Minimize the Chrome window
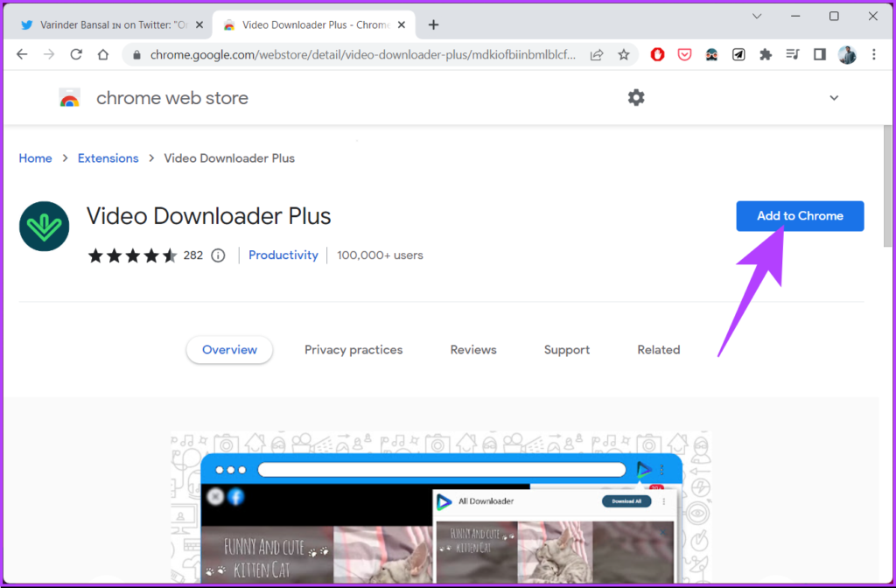 pos(795,17)
